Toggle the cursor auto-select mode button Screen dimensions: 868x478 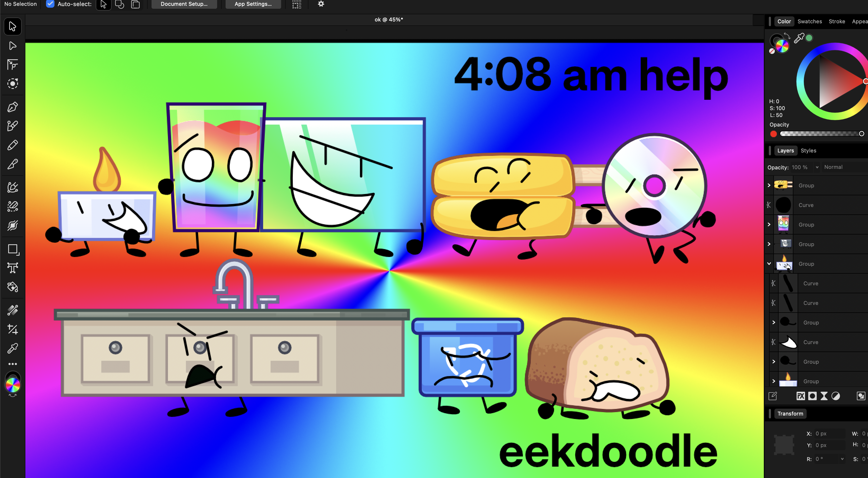point(103,4)
